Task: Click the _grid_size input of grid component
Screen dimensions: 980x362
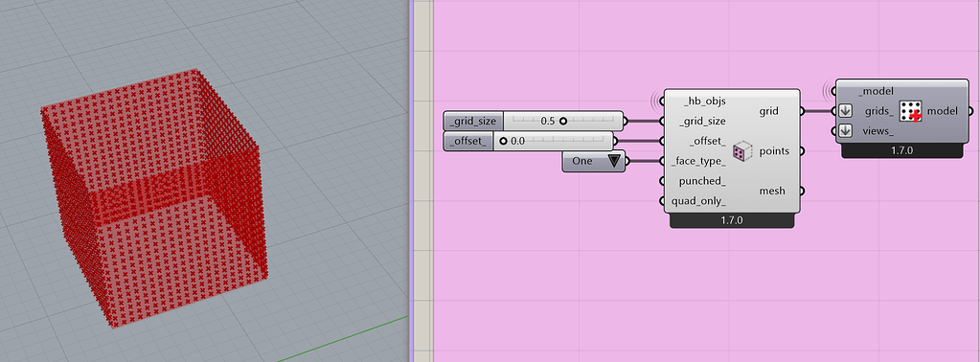Action: [702, 122]
